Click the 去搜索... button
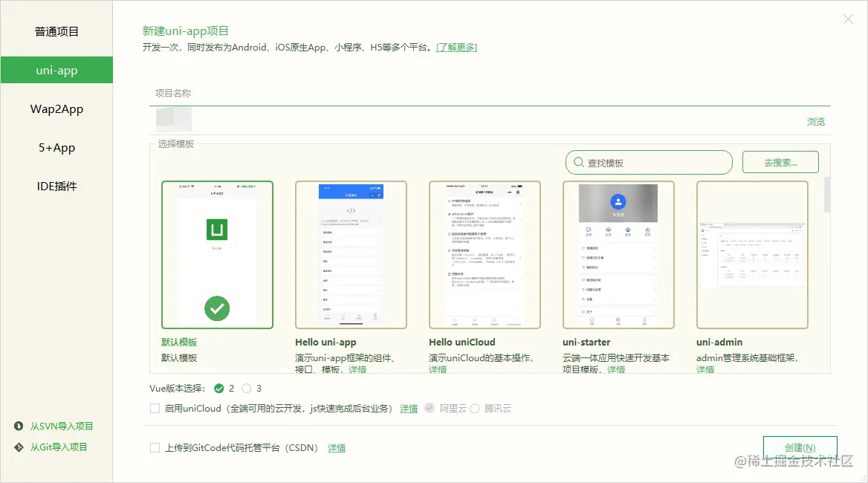Screen dimensions: 868x483 click(x=780, y=162)
